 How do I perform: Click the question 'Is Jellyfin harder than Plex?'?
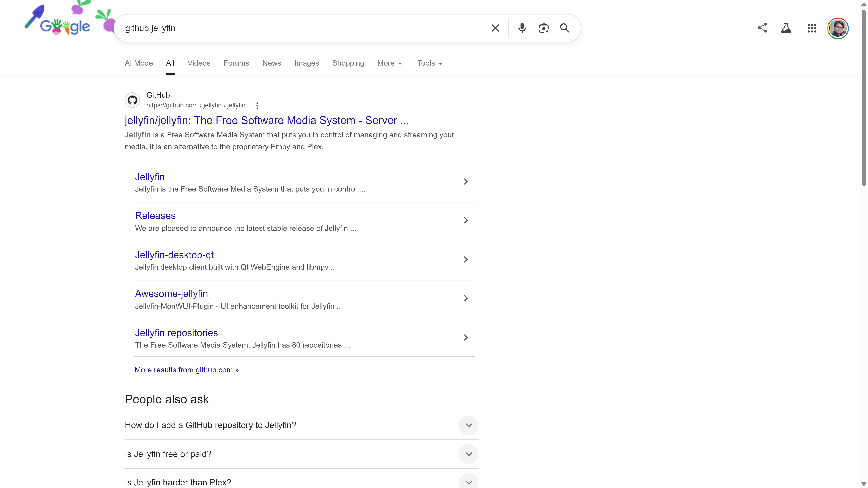[178, 482]
